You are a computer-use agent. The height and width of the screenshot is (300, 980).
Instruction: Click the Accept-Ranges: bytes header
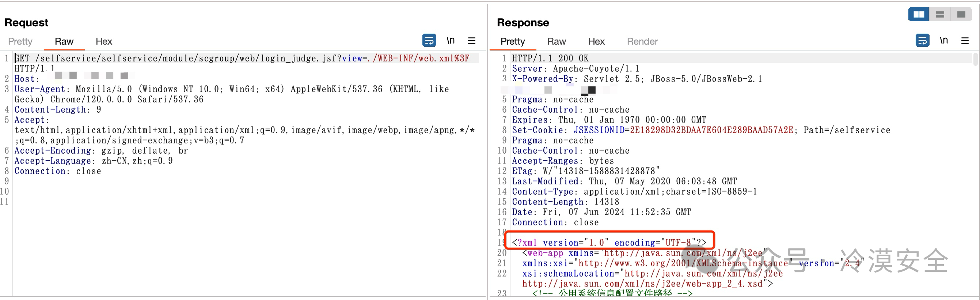point(563,161)
